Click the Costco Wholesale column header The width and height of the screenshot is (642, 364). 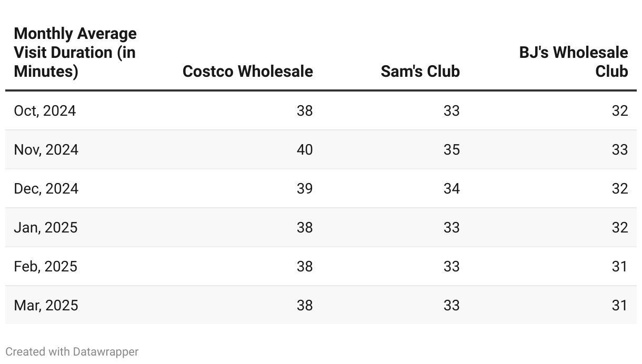[247, 71]
